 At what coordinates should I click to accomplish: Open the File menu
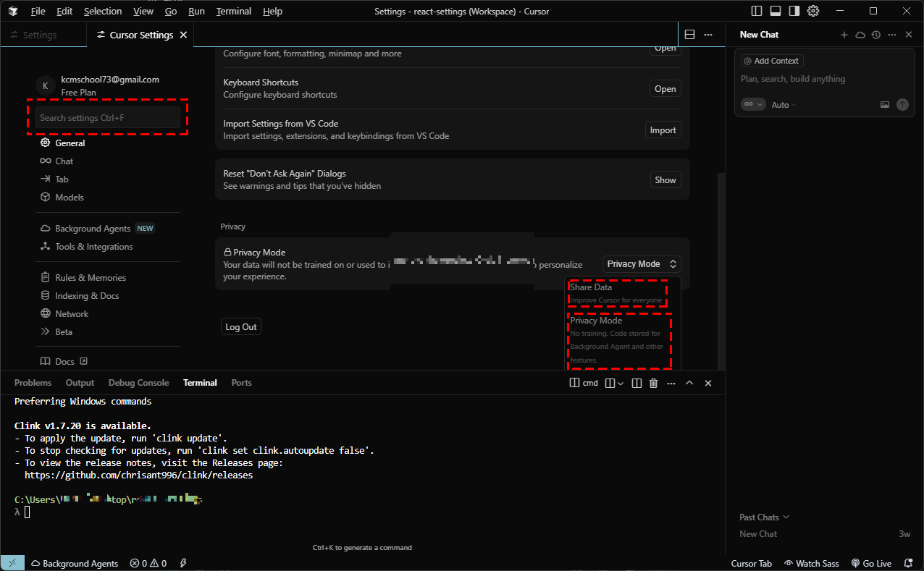tap(38, 11)
